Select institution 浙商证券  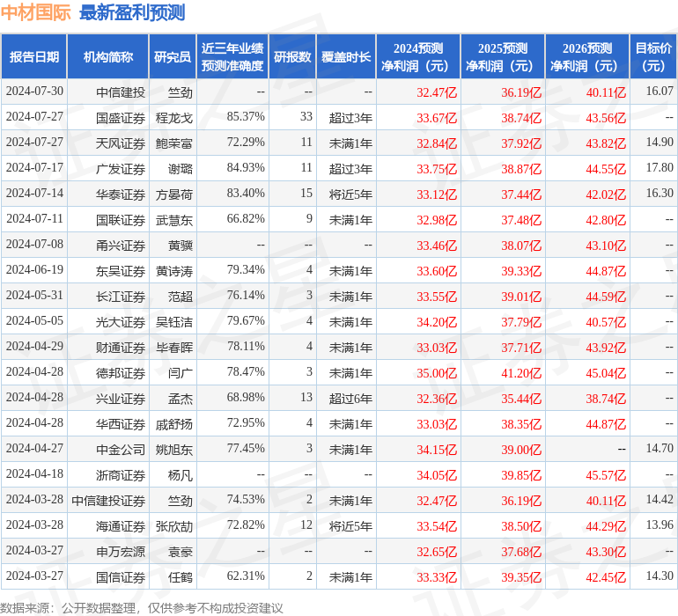pyautogui.click(x=121, y=474)
